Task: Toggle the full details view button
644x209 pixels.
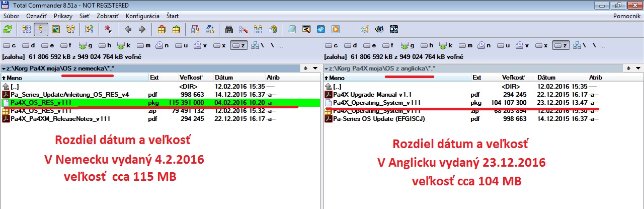Action: pyautogui.click(x=41, y=29)
